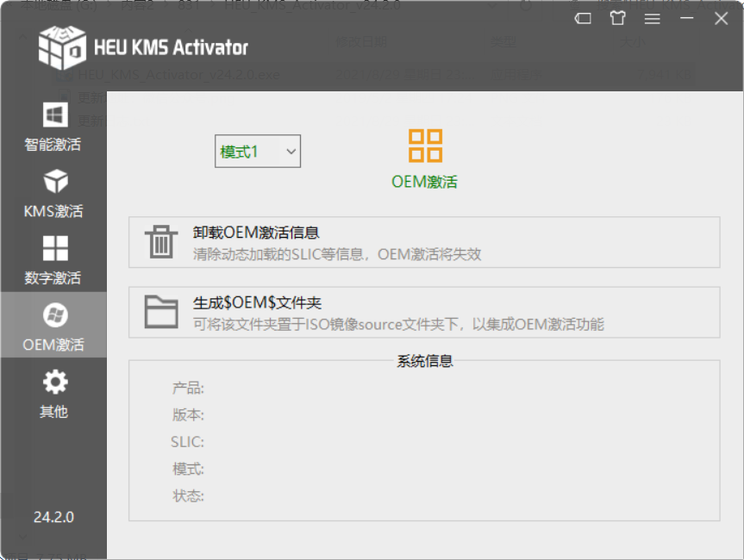Image resolution: width=744 pixels, height=560 pixels.
Task: Switch to KMS激活 sidebar tab
Action: point(53,194)
